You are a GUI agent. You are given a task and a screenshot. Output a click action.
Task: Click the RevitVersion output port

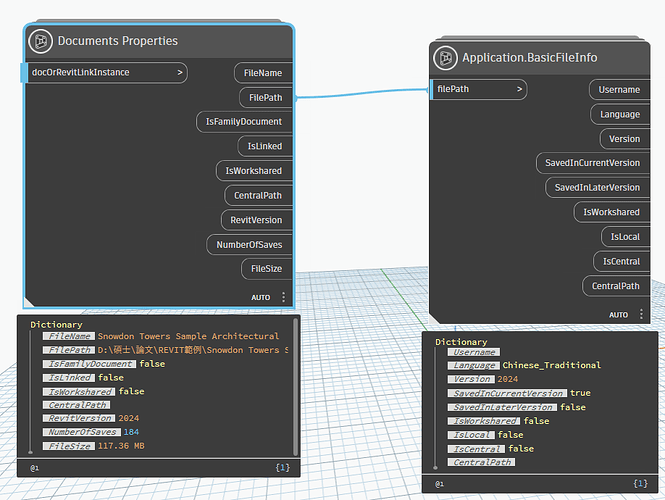coord(257,220)
